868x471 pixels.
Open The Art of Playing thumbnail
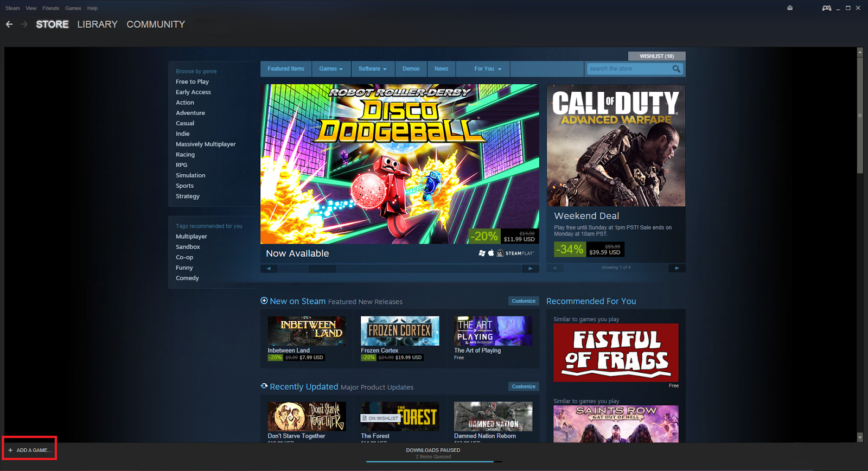[x=493, y=331]
